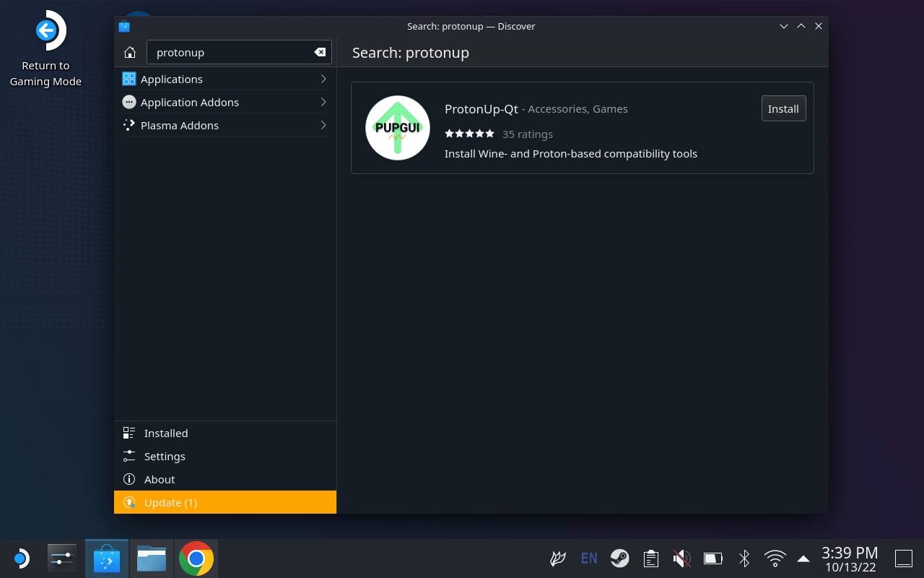Expand the Applications chevron arrow
This screenshot has width=924, height=578.
(323, 79)
